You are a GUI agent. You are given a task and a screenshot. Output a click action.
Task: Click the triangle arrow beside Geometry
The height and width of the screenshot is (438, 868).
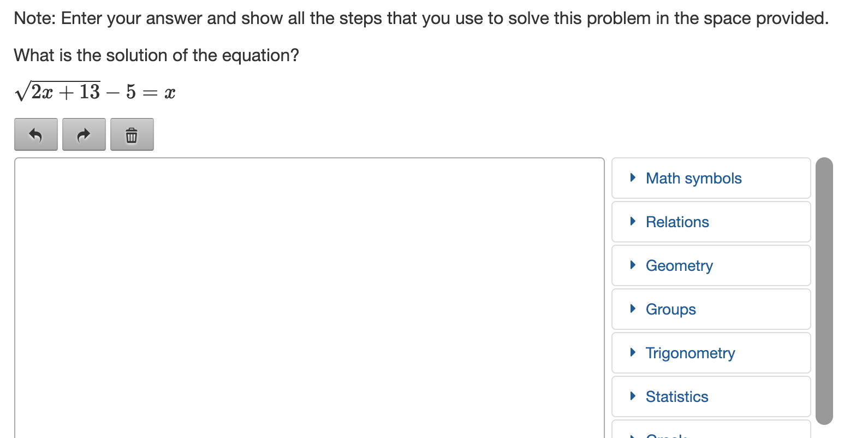633,265
